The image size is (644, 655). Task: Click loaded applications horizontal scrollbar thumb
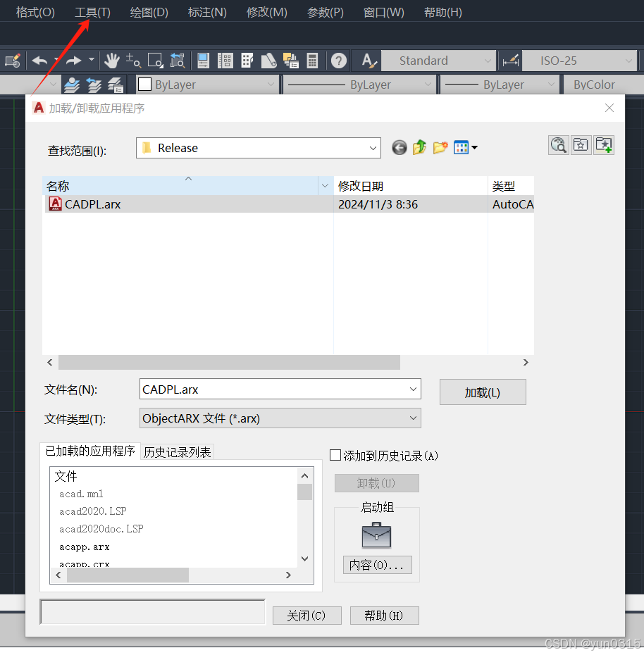(x=128, y=575)
